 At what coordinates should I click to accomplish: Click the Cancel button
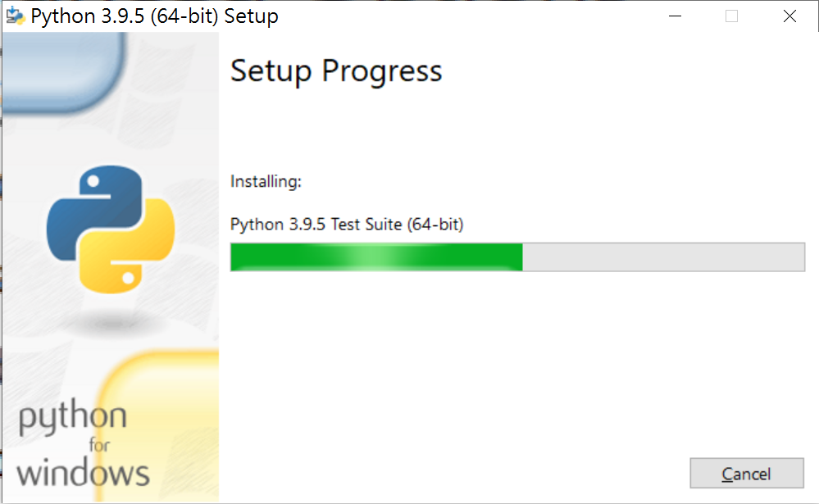(x=746, y=473)
